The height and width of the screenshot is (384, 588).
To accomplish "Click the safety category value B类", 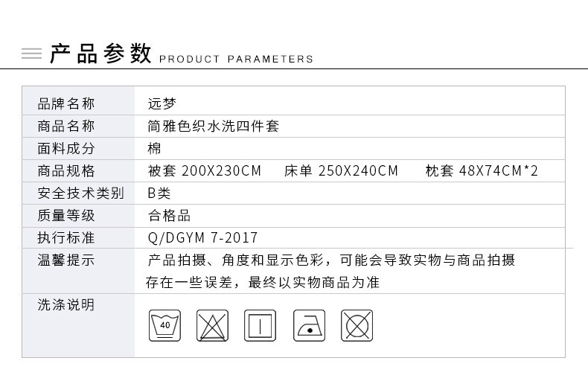I will [159, 193].
